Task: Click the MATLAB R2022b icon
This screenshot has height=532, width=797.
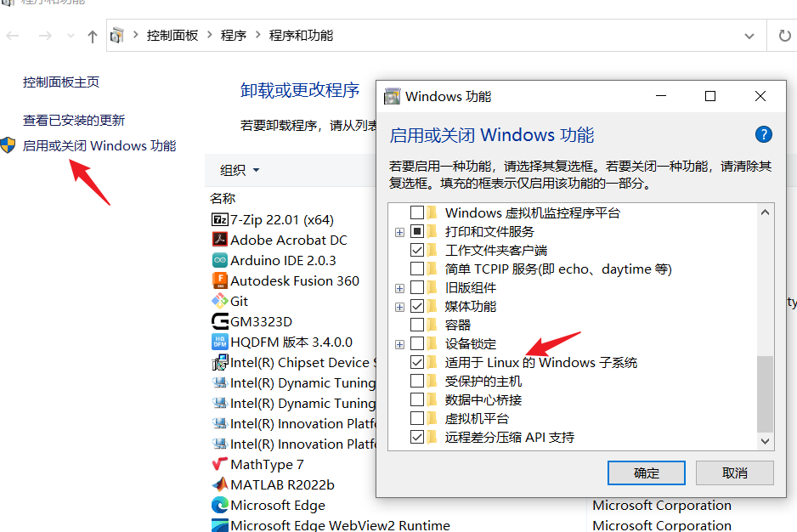Action: pyautogui.click(x=219, y=484)
